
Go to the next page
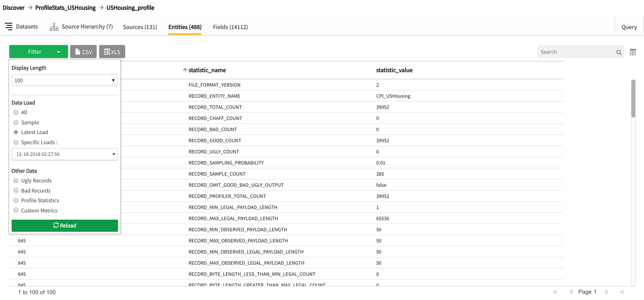606,292
